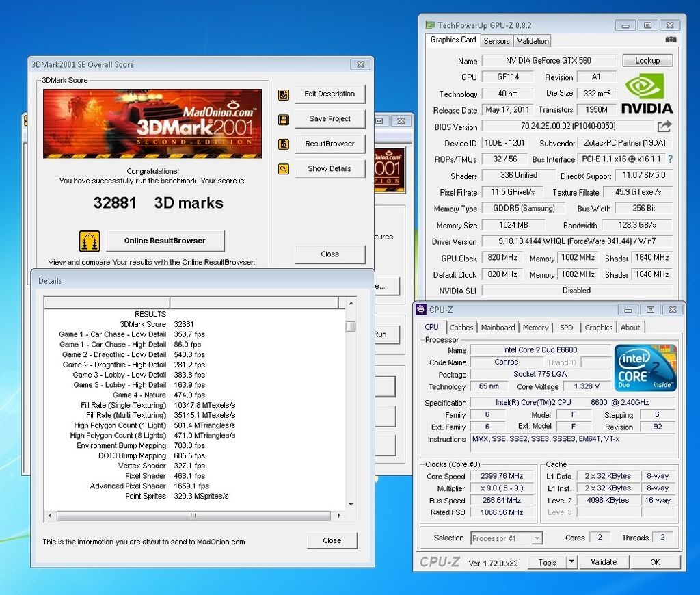Screen dimensions: 700x595
Task: Open the CPU-Z Caches tab
Action: [x=461, y=328]
